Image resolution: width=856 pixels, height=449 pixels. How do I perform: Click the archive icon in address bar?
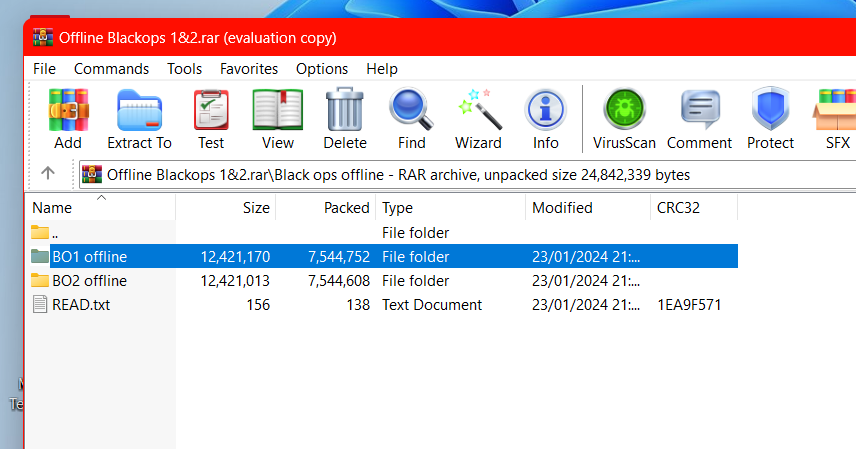(x=92, y=174)
